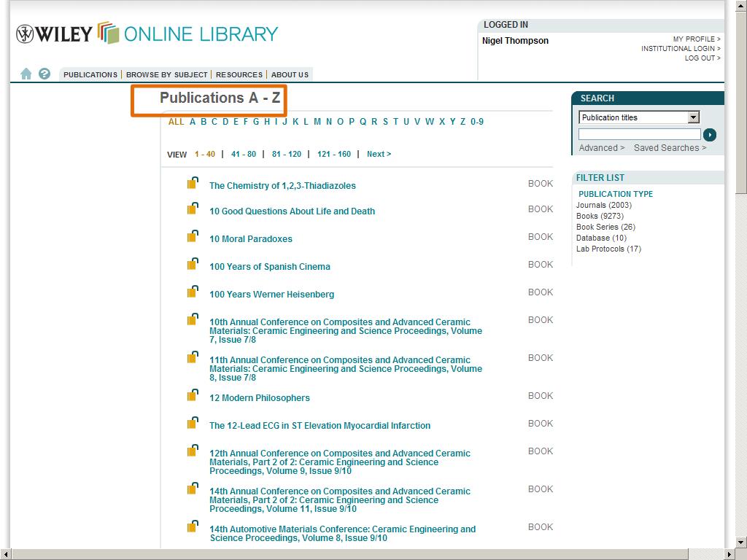Filter publications by 0-9
Viewport: 747px width, 560px height.
(477, 122)
